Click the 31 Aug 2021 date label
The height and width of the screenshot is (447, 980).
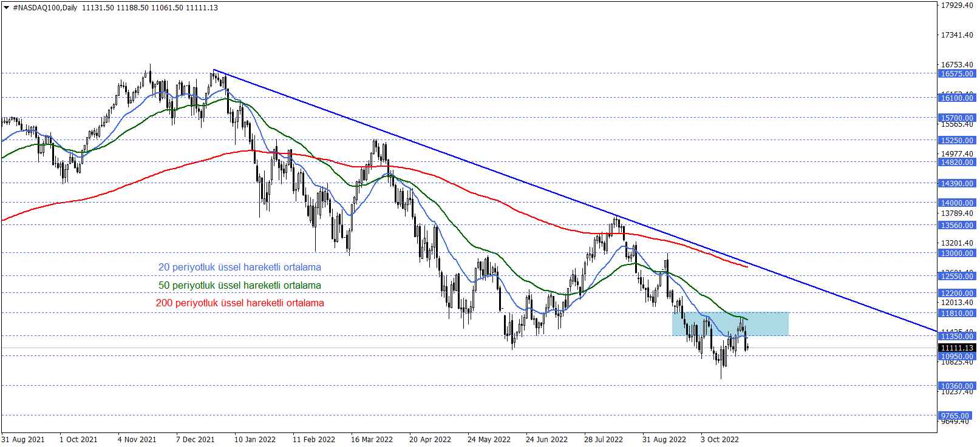pyautogui.click(x=23, y=440)
